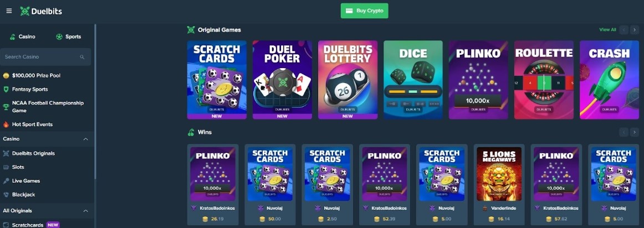This screenshot has height=228, width=644.
Task: Select the Live Games microphone icon
Action: [6, 181]
